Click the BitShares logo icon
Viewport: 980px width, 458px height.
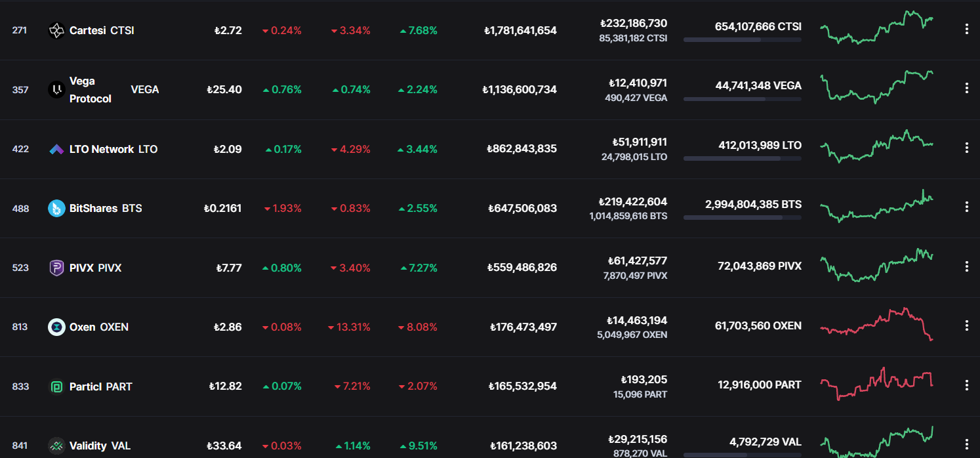point(57,208)
